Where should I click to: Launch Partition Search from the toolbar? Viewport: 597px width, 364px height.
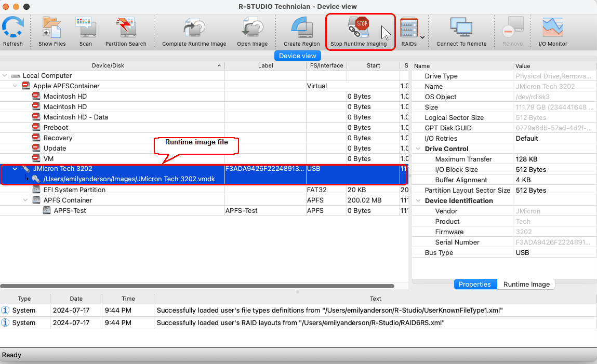pos(126,28)
